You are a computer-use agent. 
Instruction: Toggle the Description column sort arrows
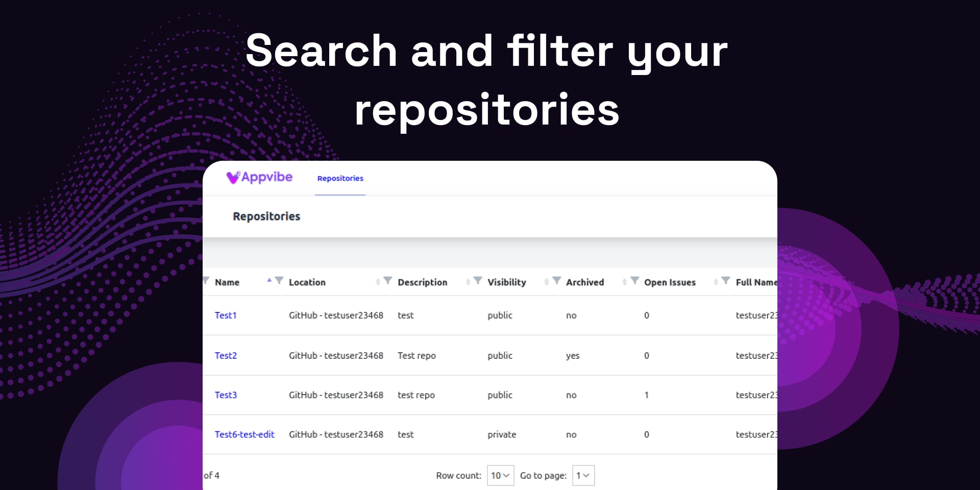[x=468, y=282]
